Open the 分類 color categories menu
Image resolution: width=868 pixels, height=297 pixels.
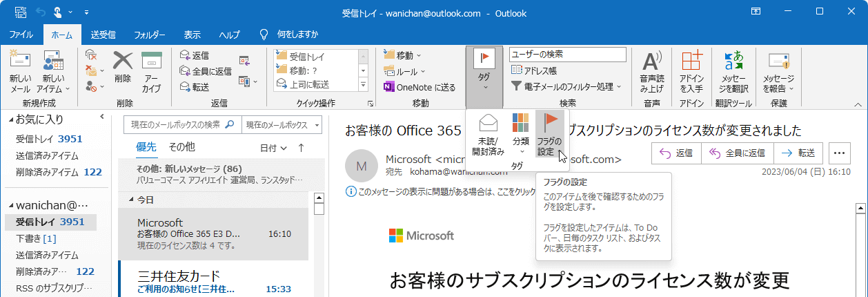pyautogui.click(x=521, y=135)
